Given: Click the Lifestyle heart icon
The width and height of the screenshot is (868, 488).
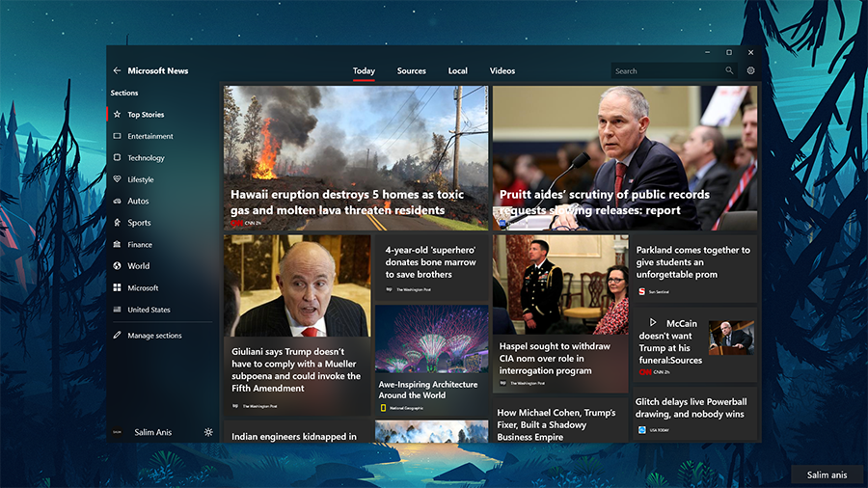Looking at the screenshot, I should [117, 179].
